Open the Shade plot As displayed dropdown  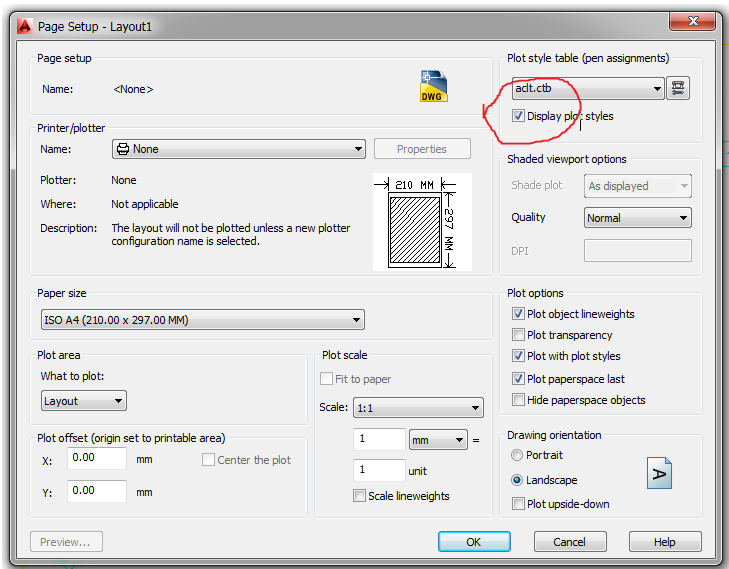(637, 186)
